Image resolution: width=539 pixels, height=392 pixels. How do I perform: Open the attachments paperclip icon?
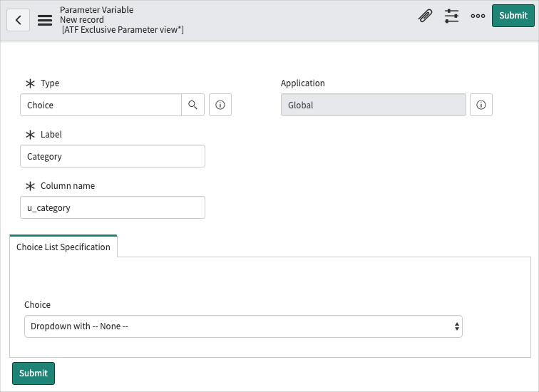pos(425,16)
